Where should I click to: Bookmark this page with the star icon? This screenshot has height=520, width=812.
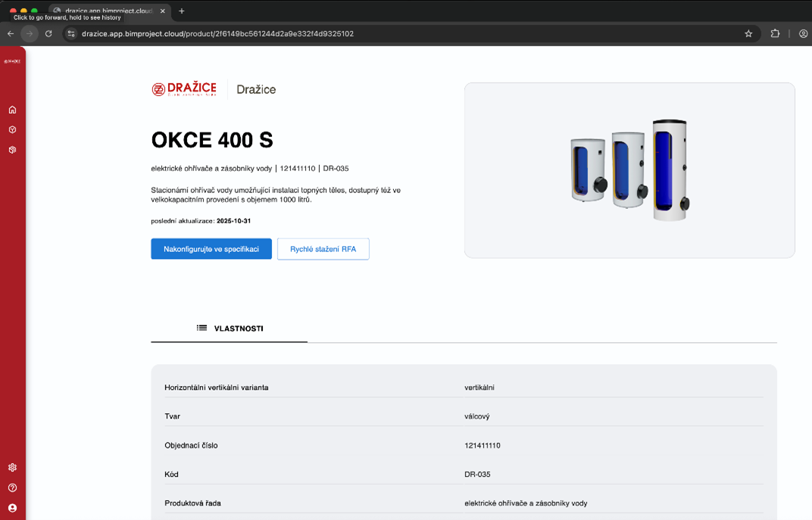(748, 33)
